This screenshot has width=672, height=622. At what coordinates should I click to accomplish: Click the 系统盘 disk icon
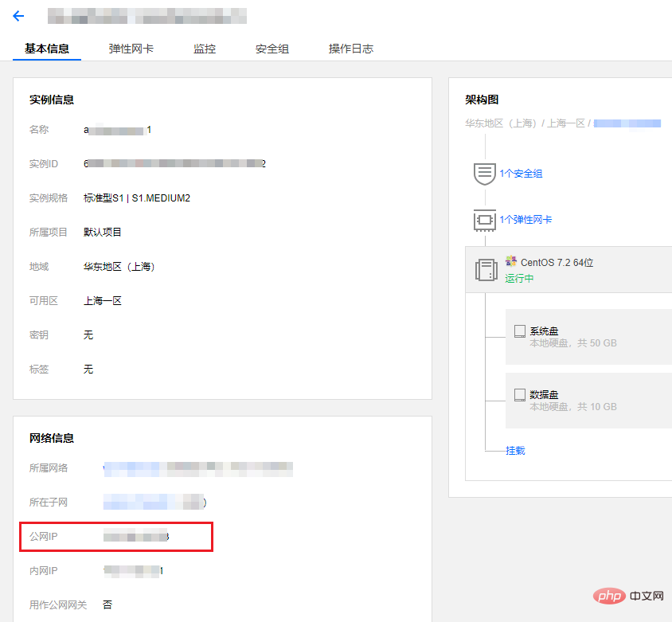[520, 331]
